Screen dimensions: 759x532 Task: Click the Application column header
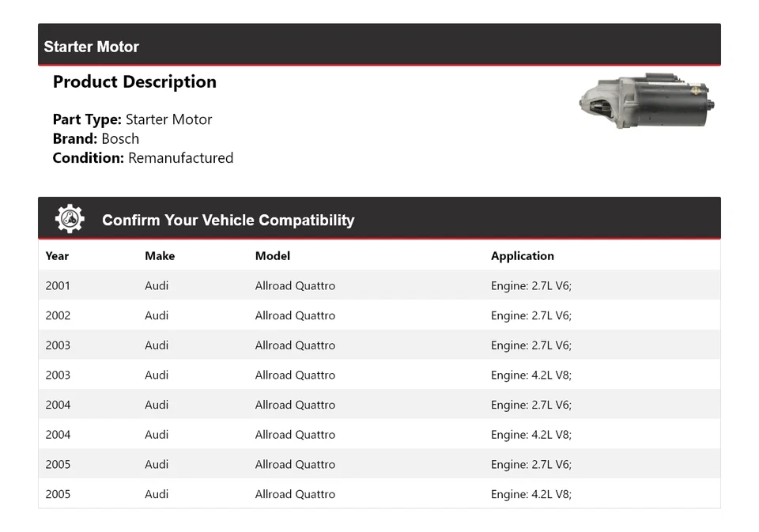click(523, 256)
